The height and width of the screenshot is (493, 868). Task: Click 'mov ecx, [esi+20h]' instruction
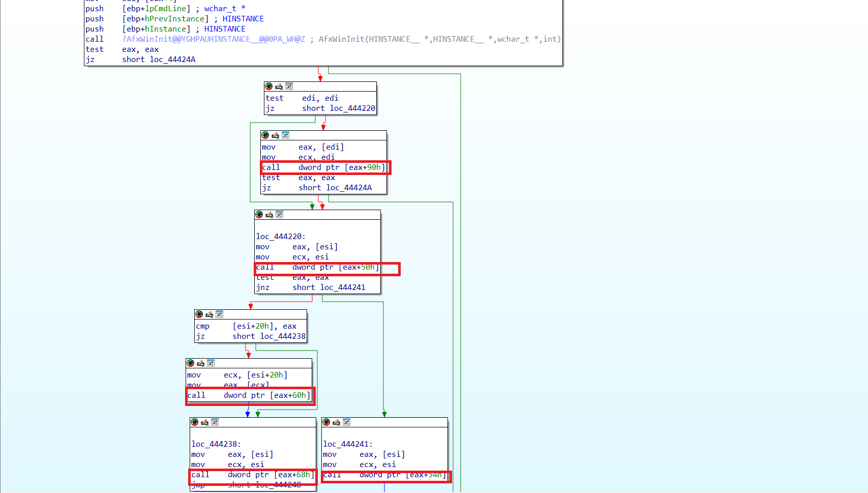pyautogui.click(x=237, y=375)
